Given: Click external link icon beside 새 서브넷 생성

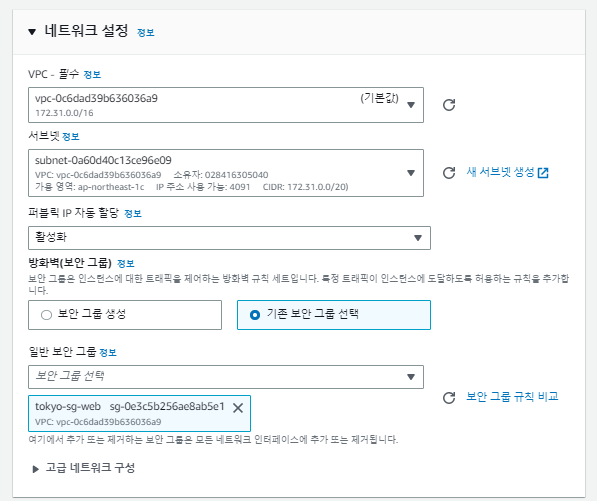Looking at the screenshot, I should [543, 173].
